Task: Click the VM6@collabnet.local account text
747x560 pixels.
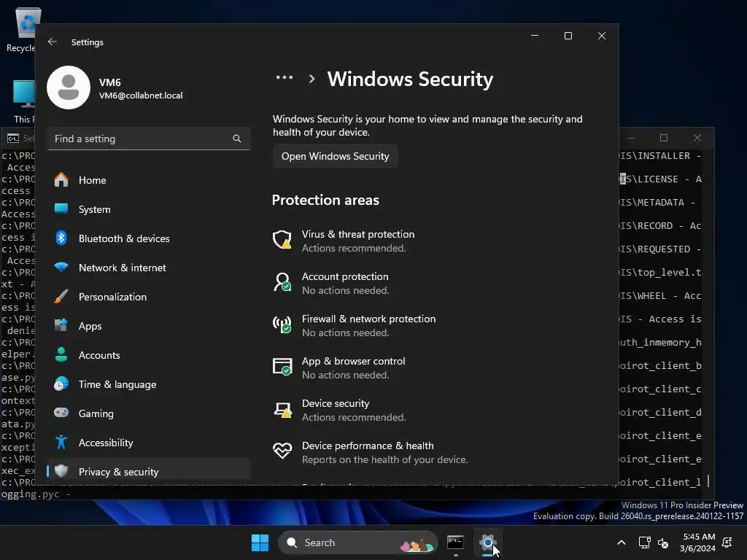Action: point(141,96)
